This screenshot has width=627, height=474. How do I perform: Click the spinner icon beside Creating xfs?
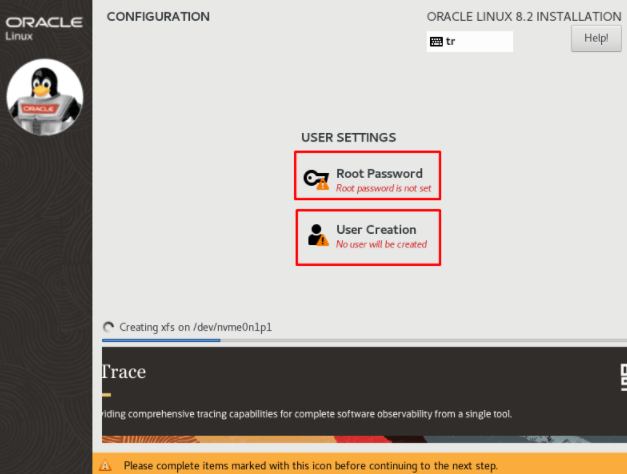[x=108, y=327]
